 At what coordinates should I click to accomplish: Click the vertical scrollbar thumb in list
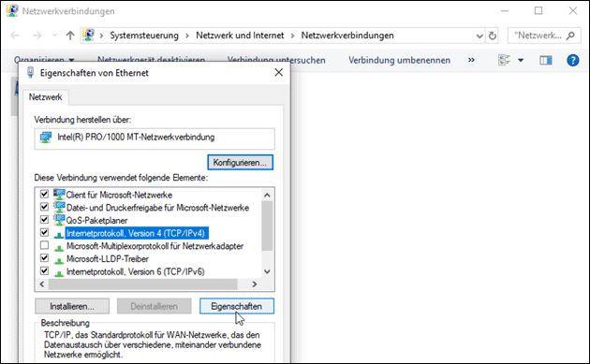pyautogui.click(x=267, y=226)
